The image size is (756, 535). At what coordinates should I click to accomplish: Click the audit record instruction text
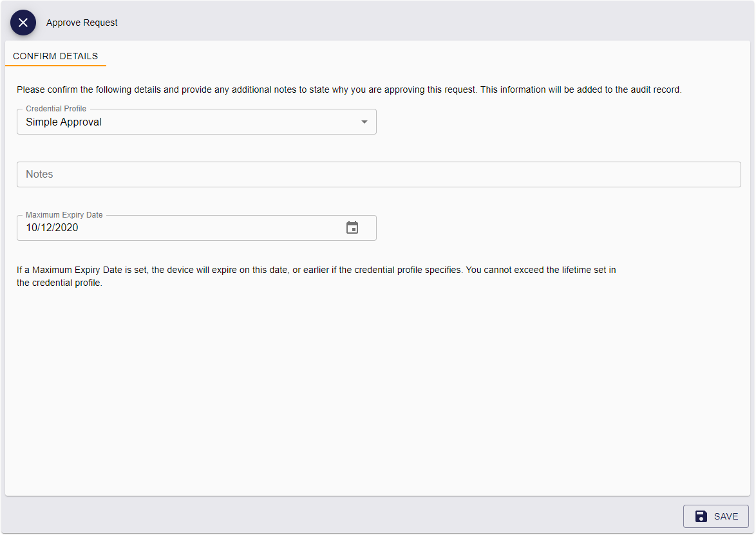349,89
